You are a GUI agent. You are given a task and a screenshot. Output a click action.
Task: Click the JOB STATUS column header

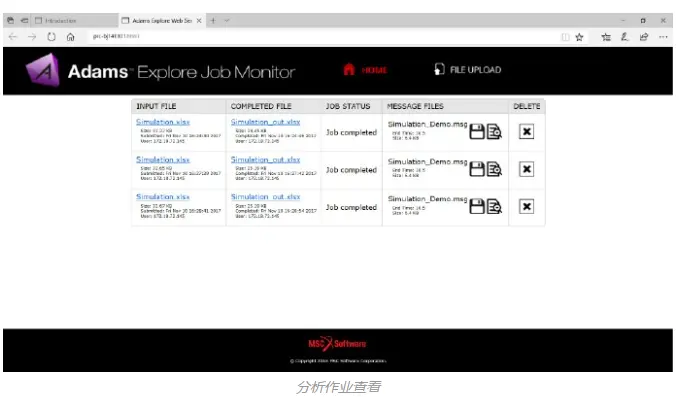coord(348,107)
